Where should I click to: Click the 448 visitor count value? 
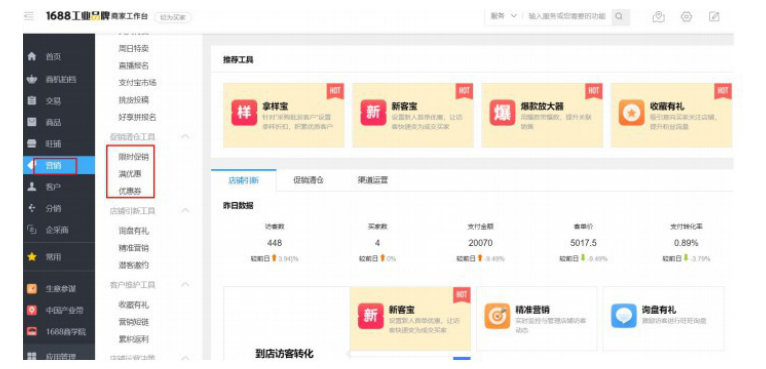click(x=275, y=243)
